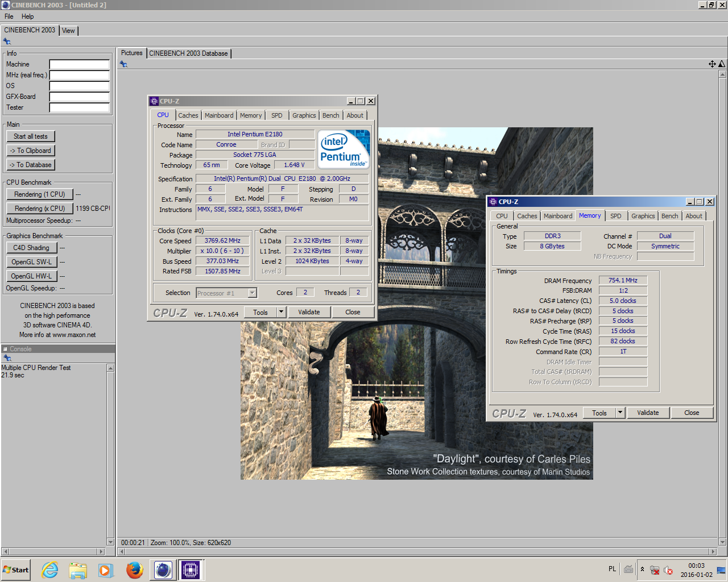Click Start all tests button
The image size is (728, 582).
point(31,136)
